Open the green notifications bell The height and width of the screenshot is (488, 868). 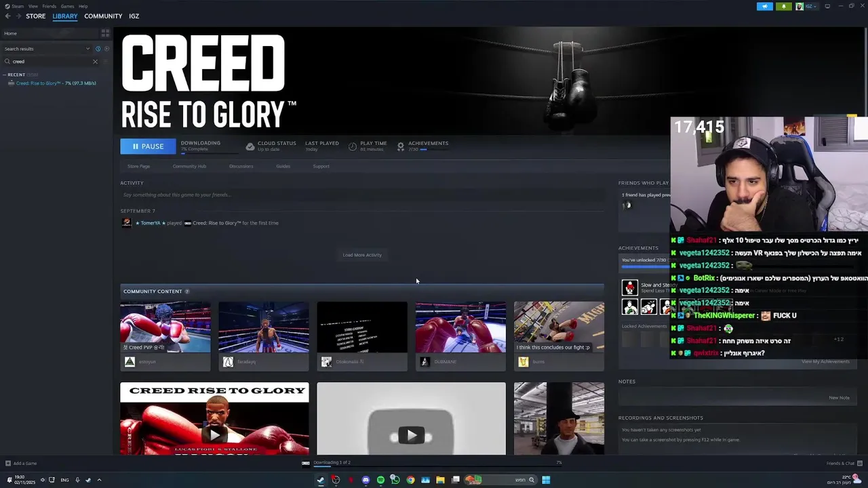tap(784, 6)
